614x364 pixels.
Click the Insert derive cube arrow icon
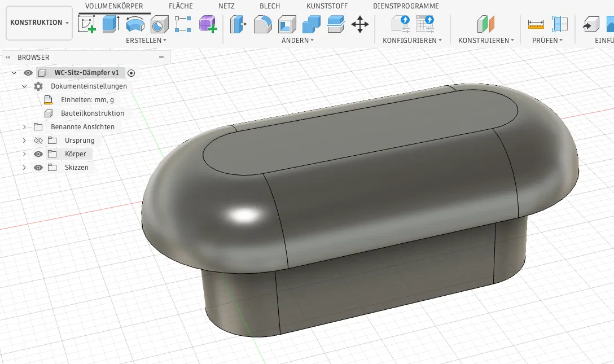pyautogui.click(x=591, y=24)
